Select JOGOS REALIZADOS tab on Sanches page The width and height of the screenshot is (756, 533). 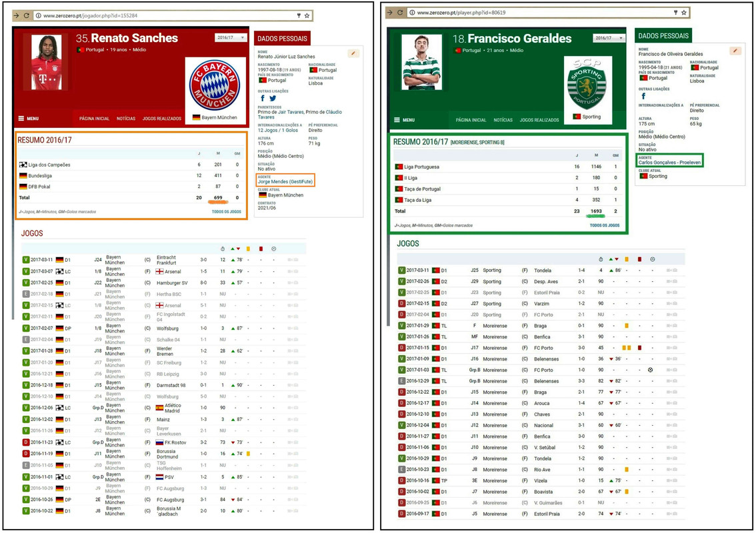162,119
